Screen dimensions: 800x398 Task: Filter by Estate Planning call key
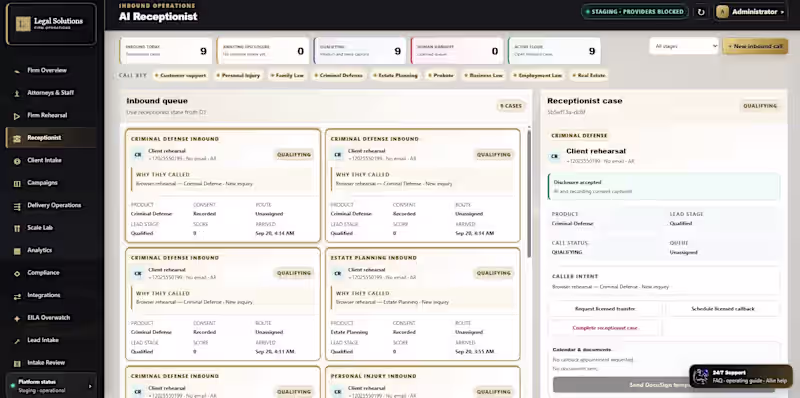[x=395, y=76]
